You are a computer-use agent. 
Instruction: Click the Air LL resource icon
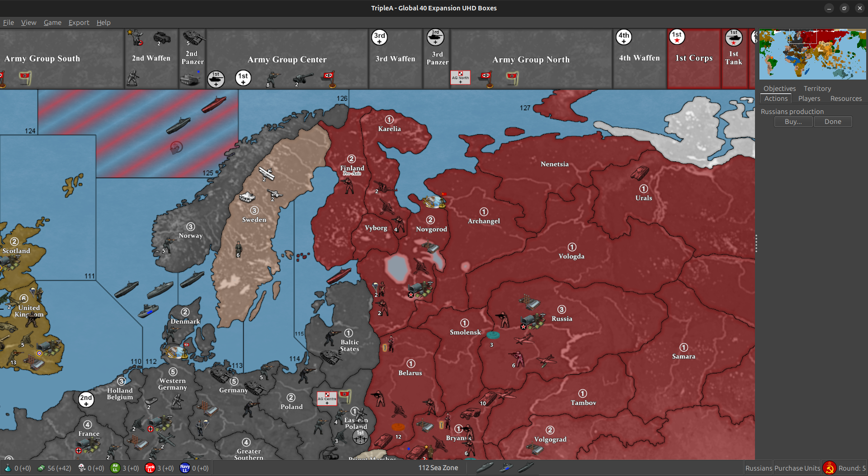pos(115,468)
